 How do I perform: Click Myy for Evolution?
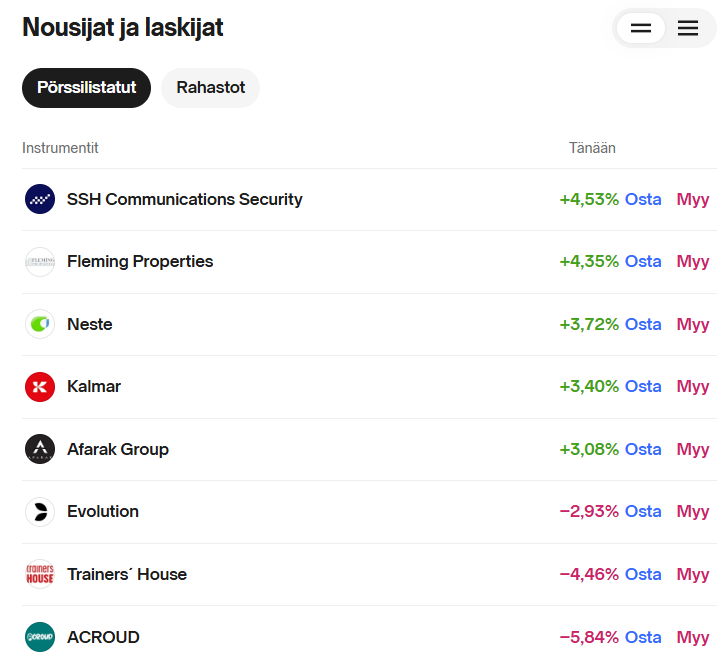[x=693, y=512]
